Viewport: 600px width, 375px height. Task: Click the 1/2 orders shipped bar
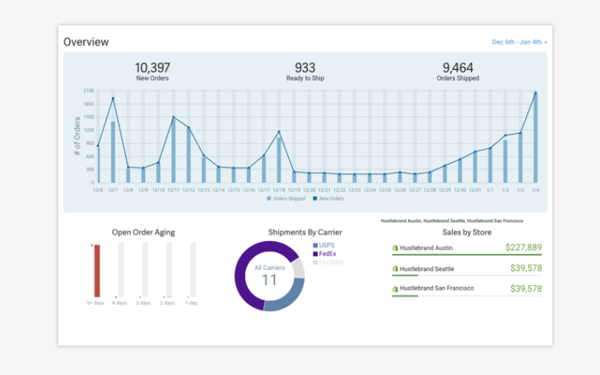pyautogui.click(x=505, y=161)
